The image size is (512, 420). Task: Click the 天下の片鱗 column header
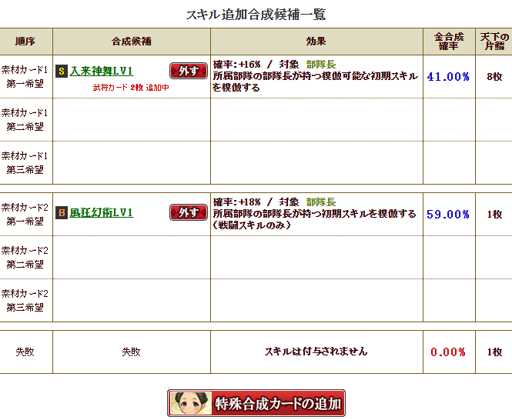coord(494,42)
